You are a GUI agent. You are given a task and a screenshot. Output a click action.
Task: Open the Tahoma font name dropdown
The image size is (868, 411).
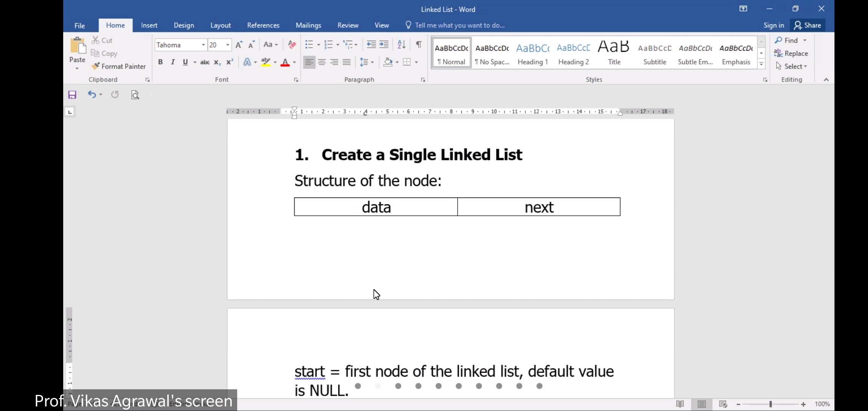tap(203, 45)
